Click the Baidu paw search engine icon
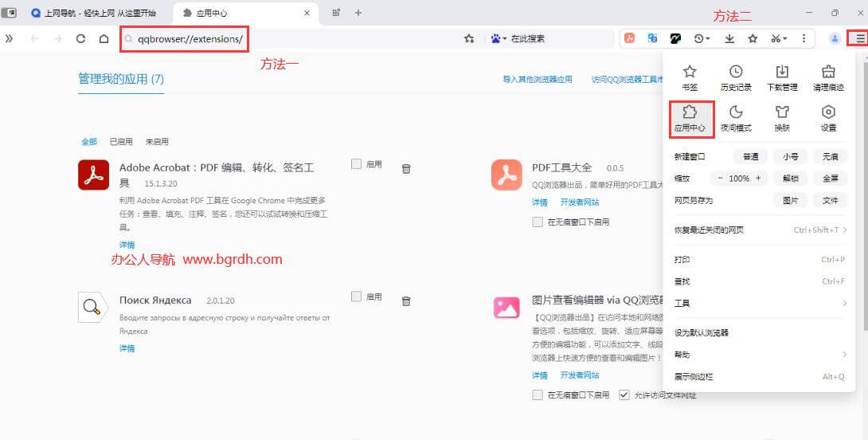 (x=495, y=38)
